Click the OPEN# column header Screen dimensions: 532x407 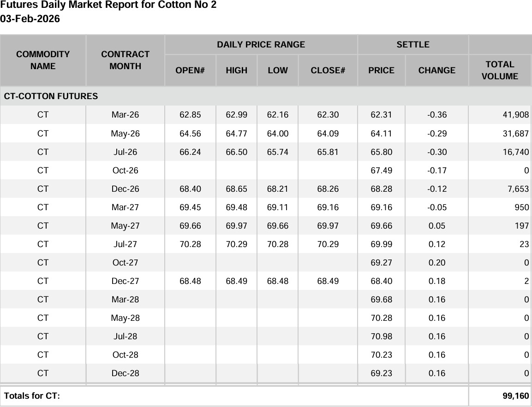pos(190,71)
